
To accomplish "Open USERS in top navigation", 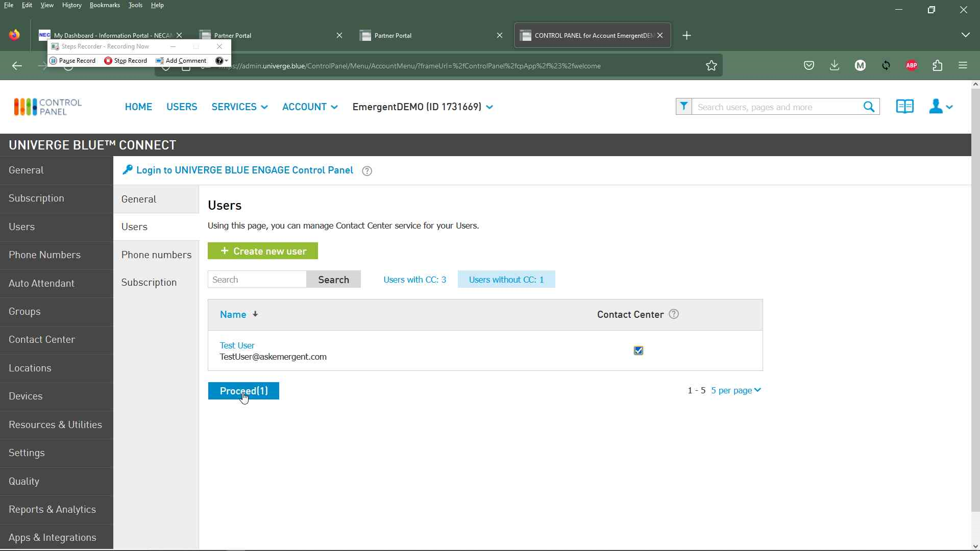I will pyautogui.click(x=182, y=107).
